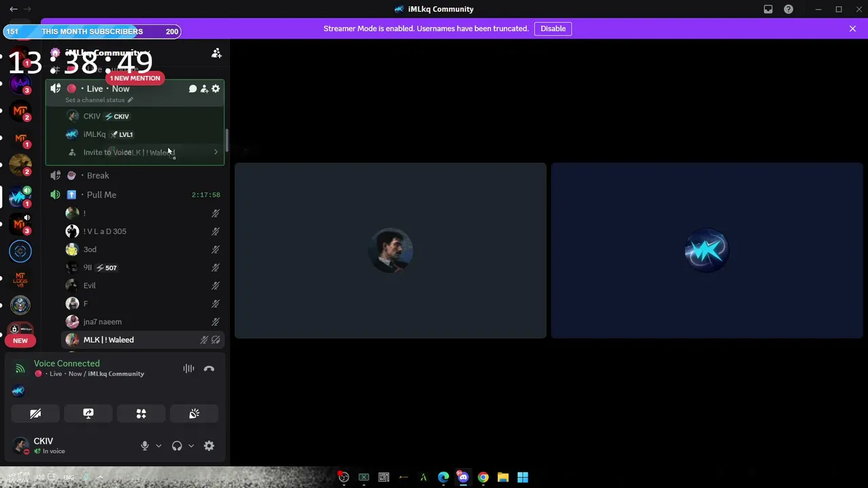The width and height of the screenshot is (868, 488).
Task: Open CKIV user profile avatar
Action: click(21, 445)
